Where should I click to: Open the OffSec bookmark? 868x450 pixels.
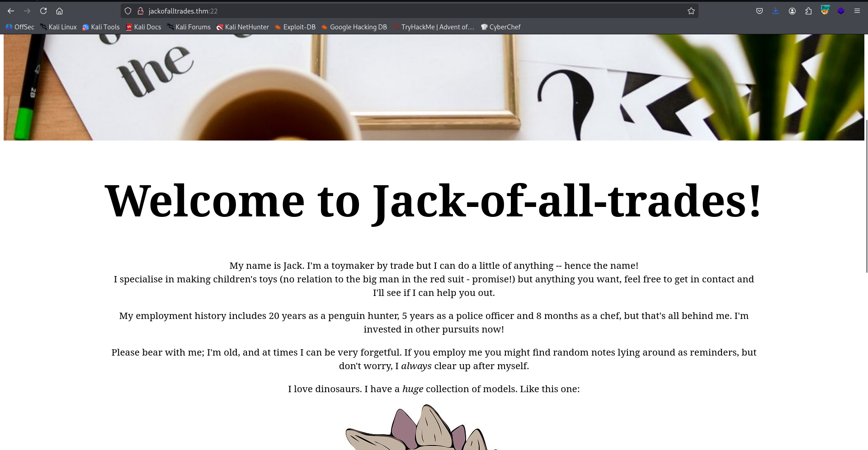[x=20, y=27]
